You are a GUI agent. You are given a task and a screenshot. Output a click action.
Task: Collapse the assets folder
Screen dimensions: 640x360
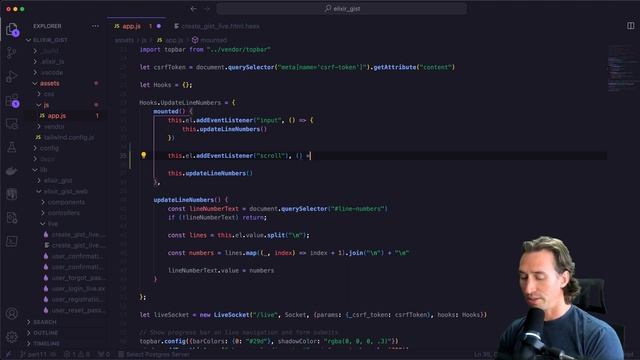46,83
